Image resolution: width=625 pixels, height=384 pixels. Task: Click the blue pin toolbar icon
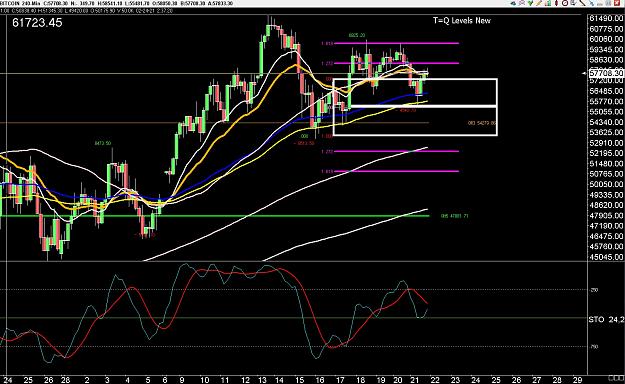(592, 3)
